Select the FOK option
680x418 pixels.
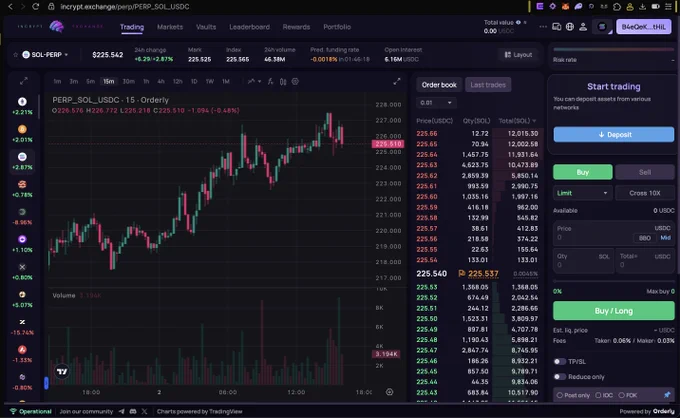(x=628, y=395)
